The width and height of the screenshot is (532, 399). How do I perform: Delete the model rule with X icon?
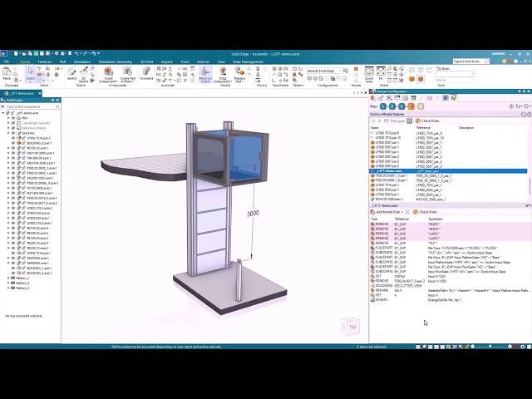click(407, 212)
